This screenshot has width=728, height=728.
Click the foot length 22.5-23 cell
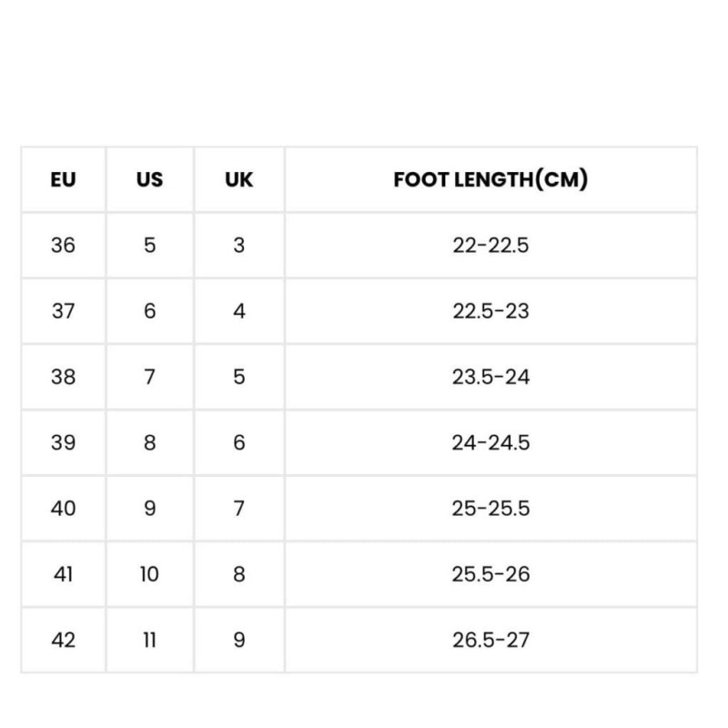pos(491,311)
